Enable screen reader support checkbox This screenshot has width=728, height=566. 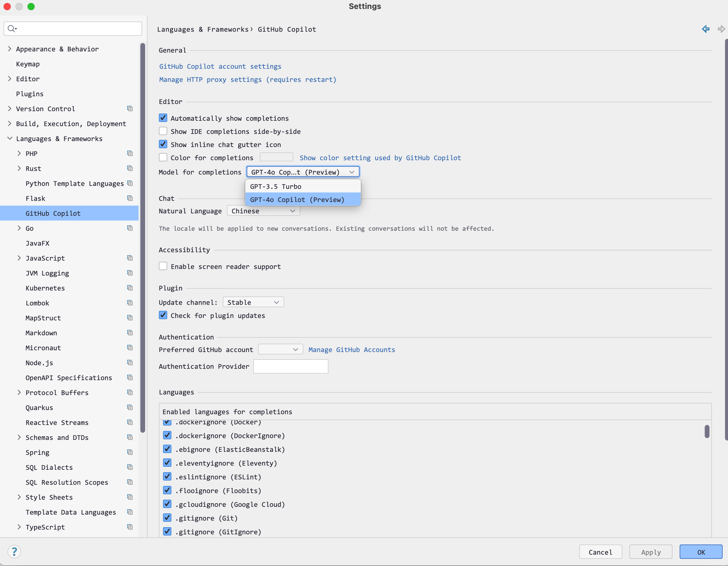point(163,266)
